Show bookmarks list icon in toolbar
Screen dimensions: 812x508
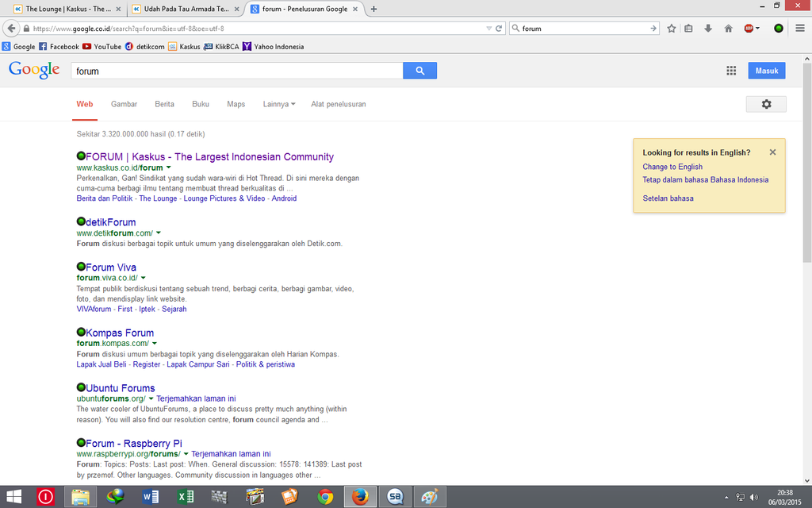(x=688, y=29)
